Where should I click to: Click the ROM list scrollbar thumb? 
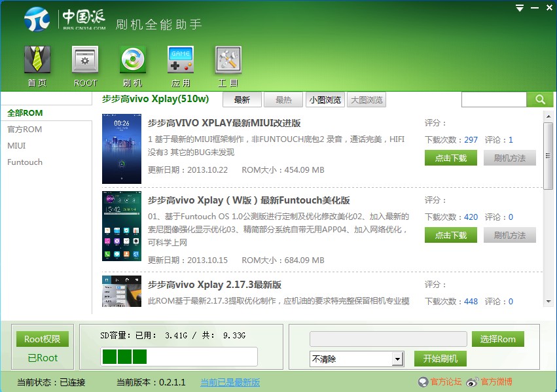pos(548,156)
